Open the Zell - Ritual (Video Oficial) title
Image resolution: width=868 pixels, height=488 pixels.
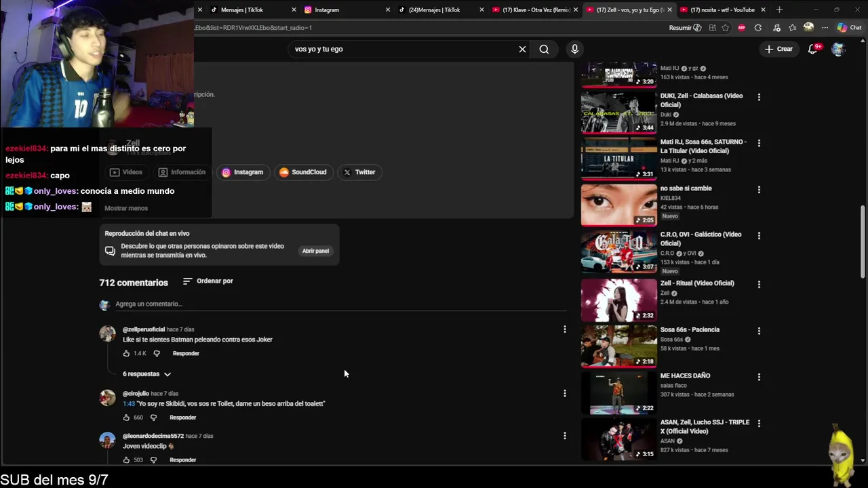point(697,283)
